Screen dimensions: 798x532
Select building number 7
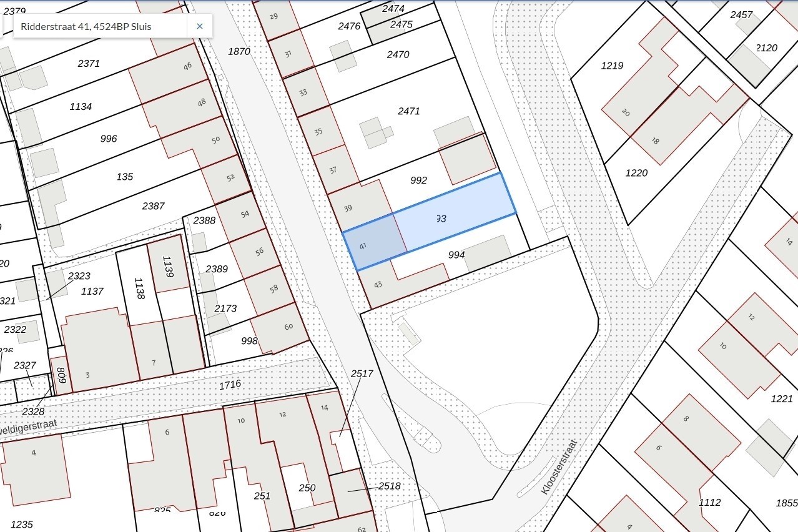154,363
